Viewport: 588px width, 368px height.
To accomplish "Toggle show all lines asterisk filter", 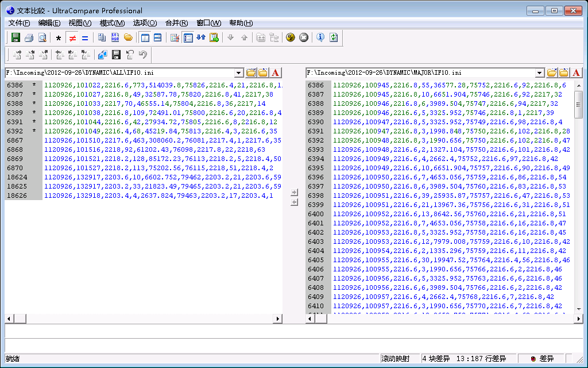I will pos(58,39).
